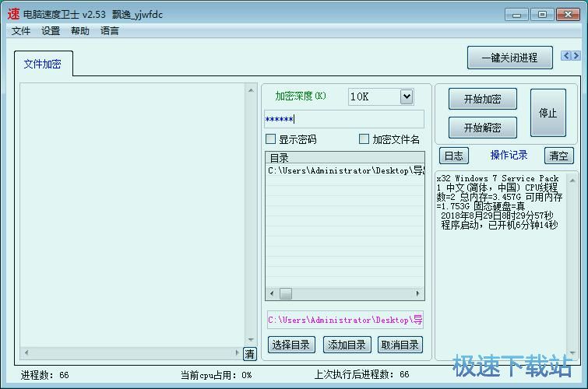Image resolution: width=588 pixels, height=389 pixels.
Task: Open the 帮助 menu
Action: [x=80, y=30]
